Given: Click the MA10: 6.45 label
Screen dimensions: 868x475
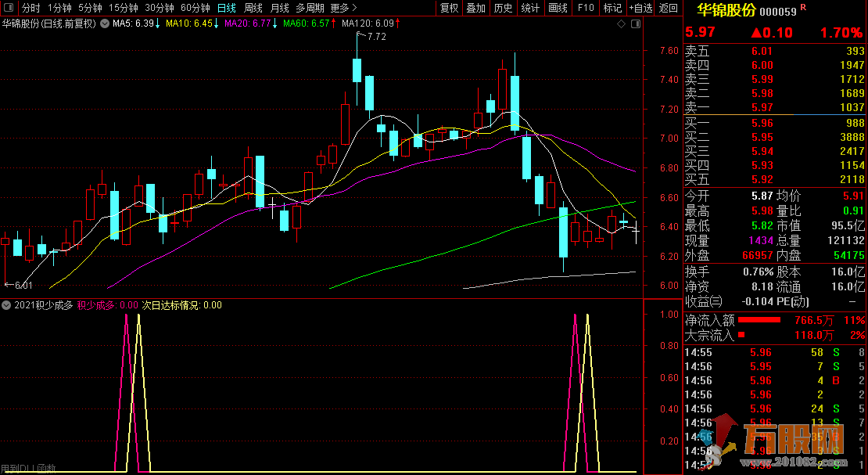Looking at the screenshot, I should (x=188, y=23).
